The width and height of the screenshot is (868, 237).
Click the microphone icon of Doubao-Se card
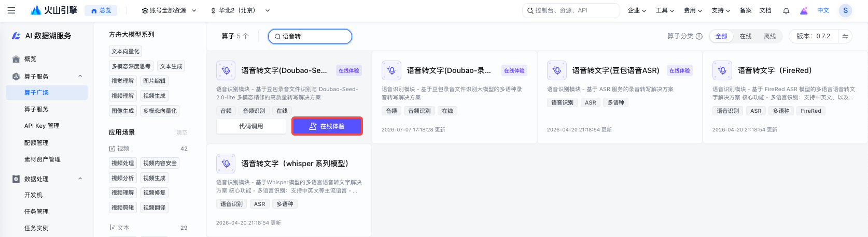(x=226, y=70)
